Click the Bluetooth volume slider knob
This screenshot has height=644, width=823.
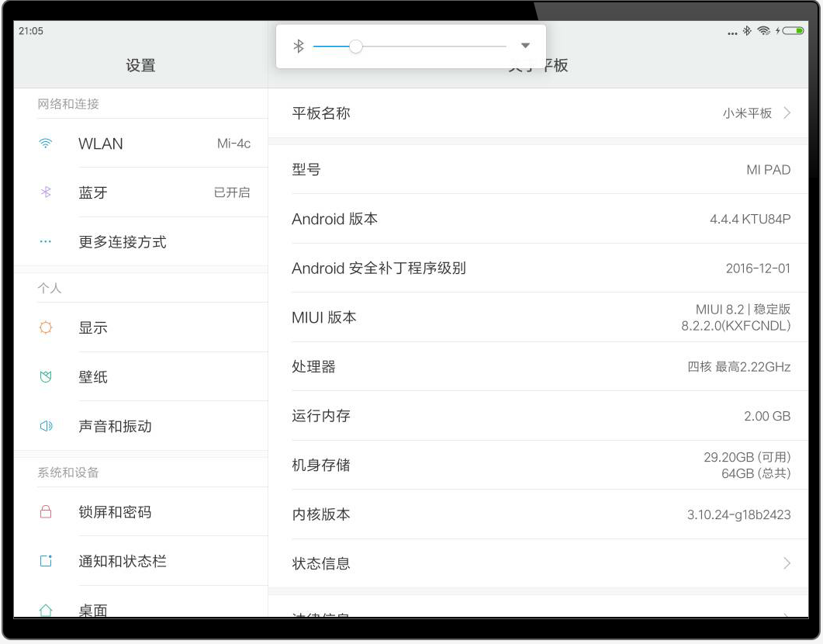(356, 47)
